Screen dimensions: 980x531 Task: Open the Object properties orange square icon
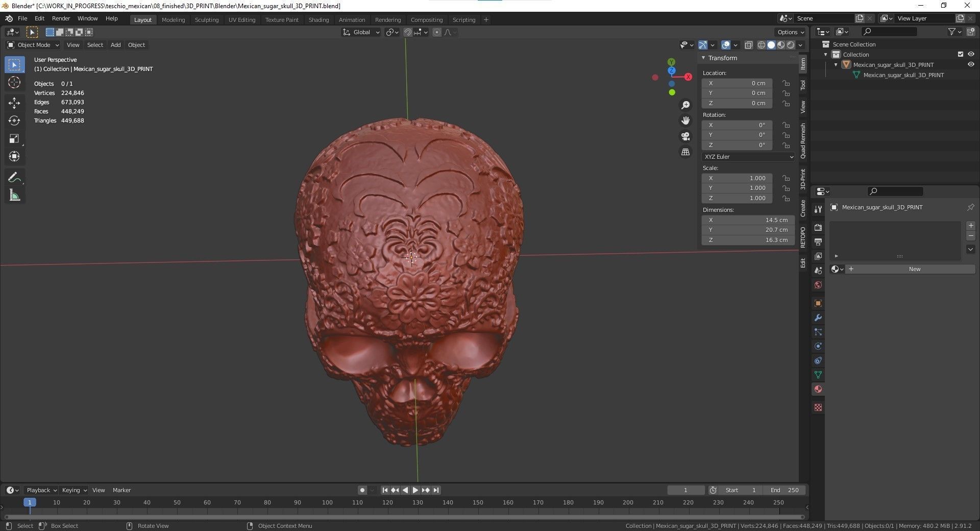click(818, 303)
